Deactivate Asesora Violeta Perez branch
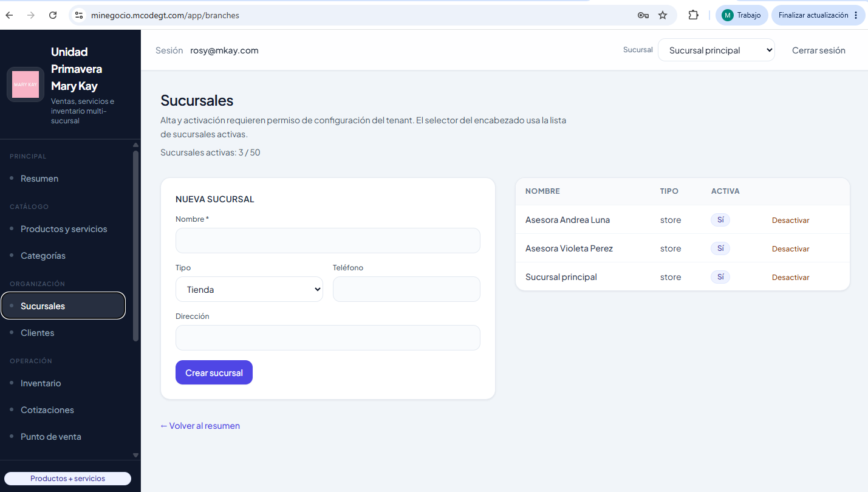The image size is (868, 492). pyautogui.click(x=790, y=249)
